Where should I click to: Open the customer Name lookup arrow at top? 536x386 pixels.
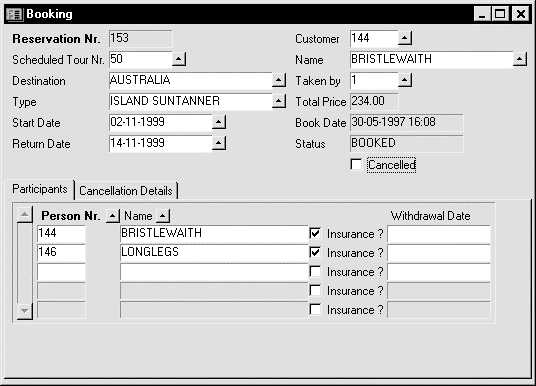pyautogui.click(x=520, y=59)
